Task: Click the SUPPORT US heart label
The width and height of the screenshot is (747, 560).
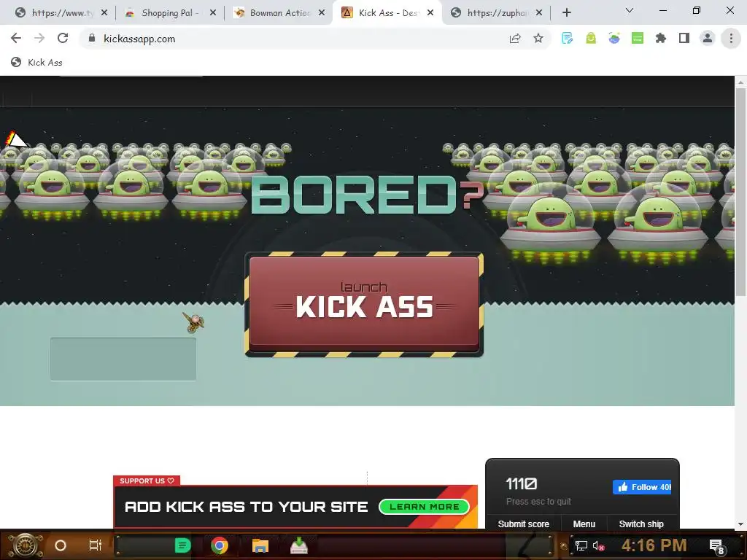Action: point(147,481)
